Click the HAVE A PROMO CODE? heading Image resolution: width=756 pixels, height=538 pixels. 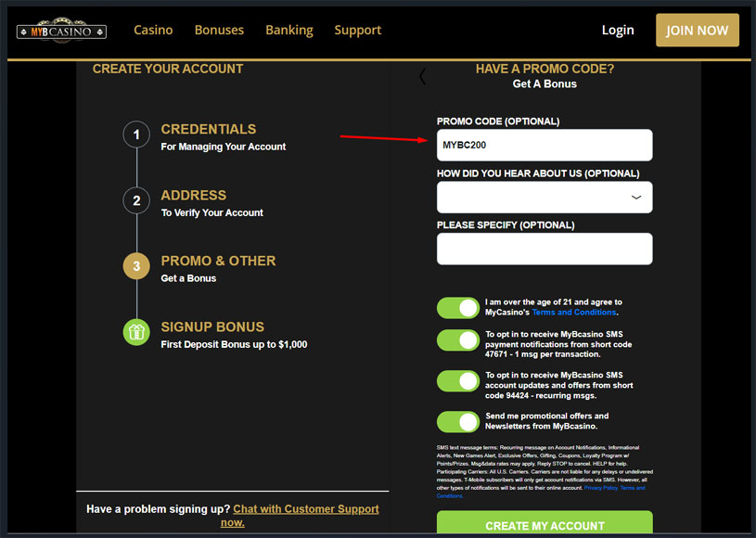545,69
